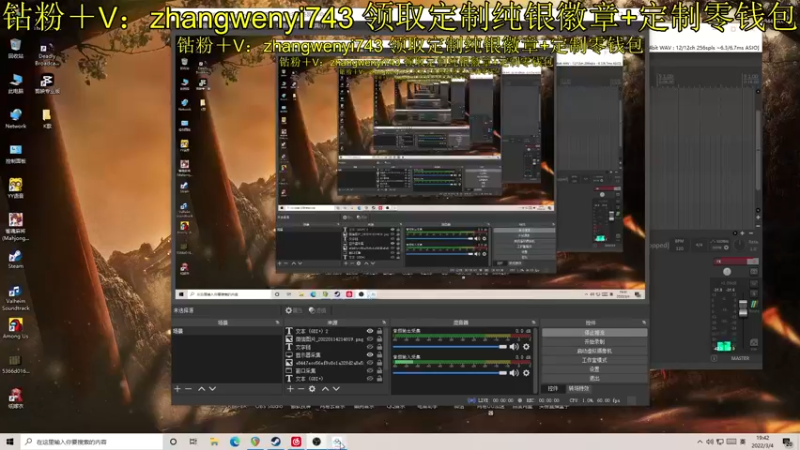Open the CapCut (剪映专业版) desktop icon
Screen dimensions: 800x450
tap(46, 84)
